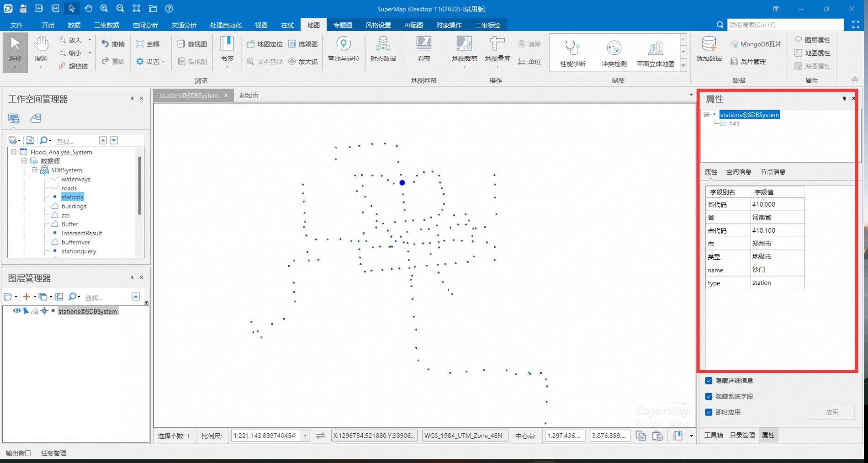
Task: Switch to 专题图 ribbon tab
Action: pos(343,25)
